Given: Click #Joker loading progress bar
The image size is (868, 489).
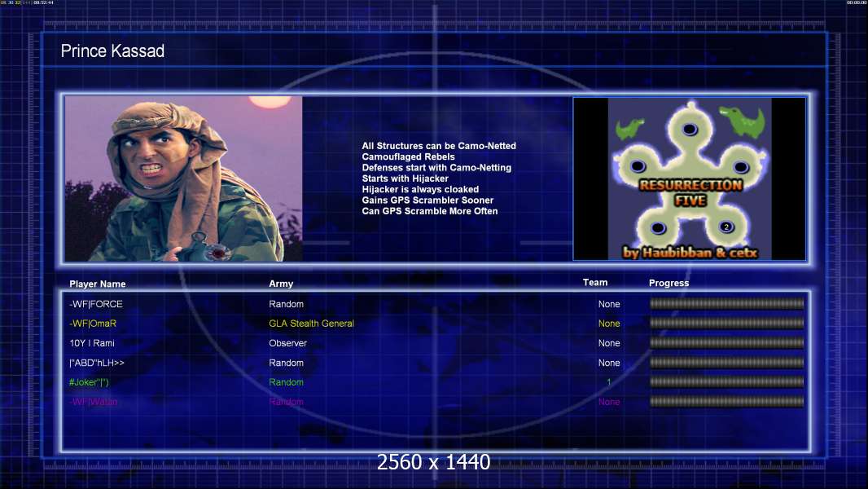Looking at the screenshot, I should [x=726, y=381].
